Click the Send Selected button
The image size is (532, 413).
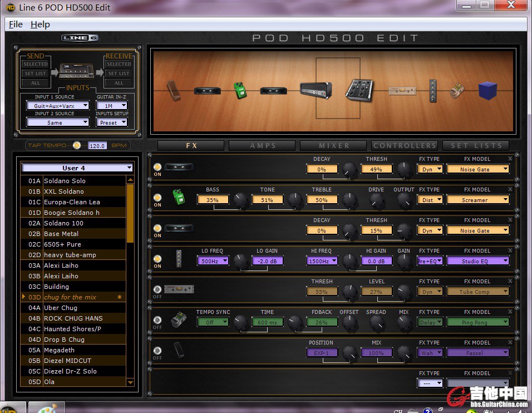click(x=35, y=65)
